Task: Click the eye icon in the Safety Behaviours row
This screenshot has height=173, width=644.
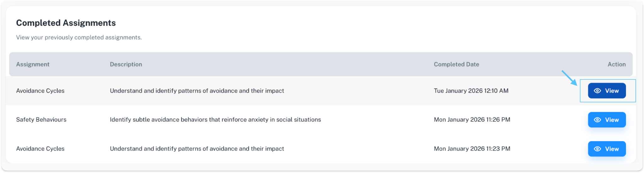Action: (597, 120)
